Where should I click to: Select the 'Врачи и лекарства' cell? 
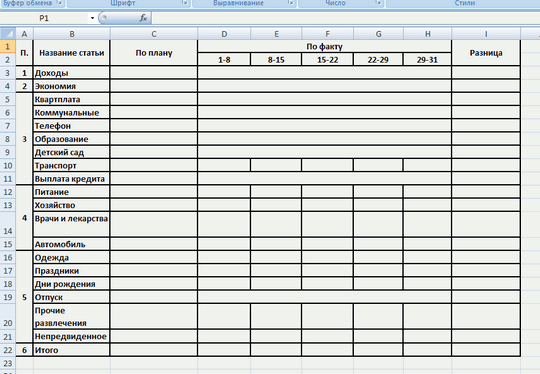[72, 225]
